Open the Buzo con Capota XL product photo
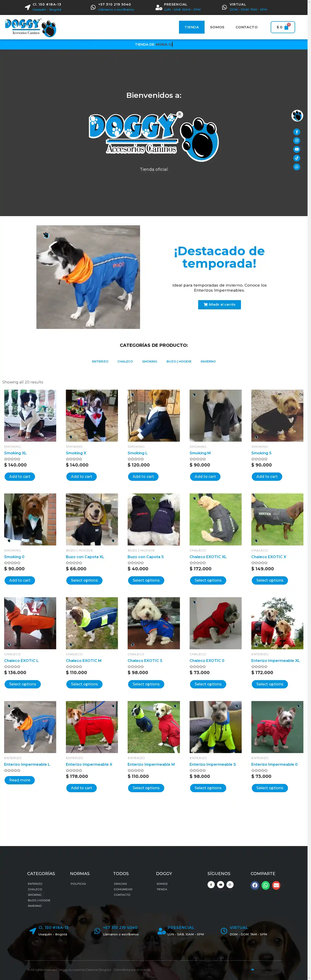Screen dimensions: 311x980 click(92, 519)
